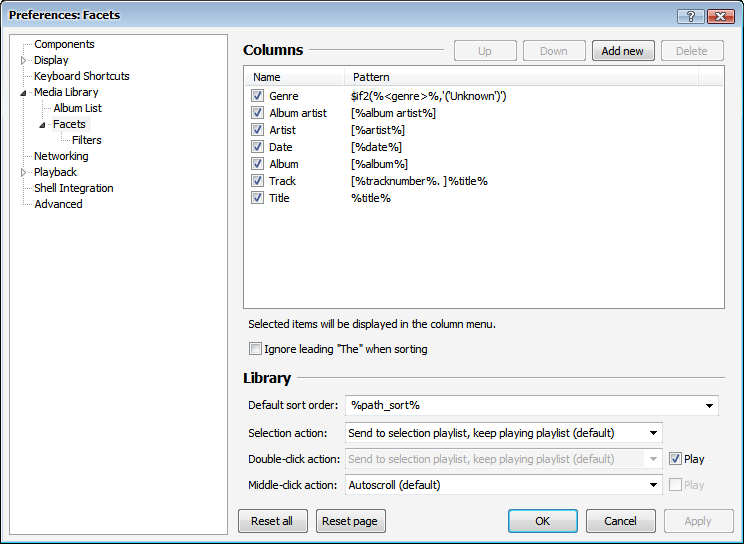744x544 pixels.
Task: Open the Middle-click action dropdown
Action: coord(653,485)
